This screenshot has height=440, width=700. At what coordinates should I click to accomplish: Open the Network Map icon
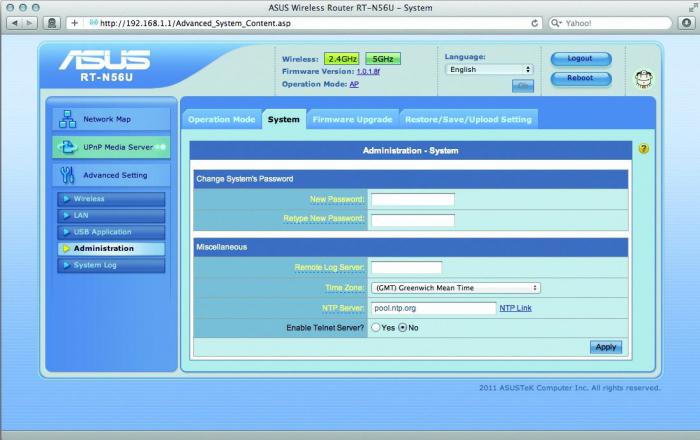point(67,119)
